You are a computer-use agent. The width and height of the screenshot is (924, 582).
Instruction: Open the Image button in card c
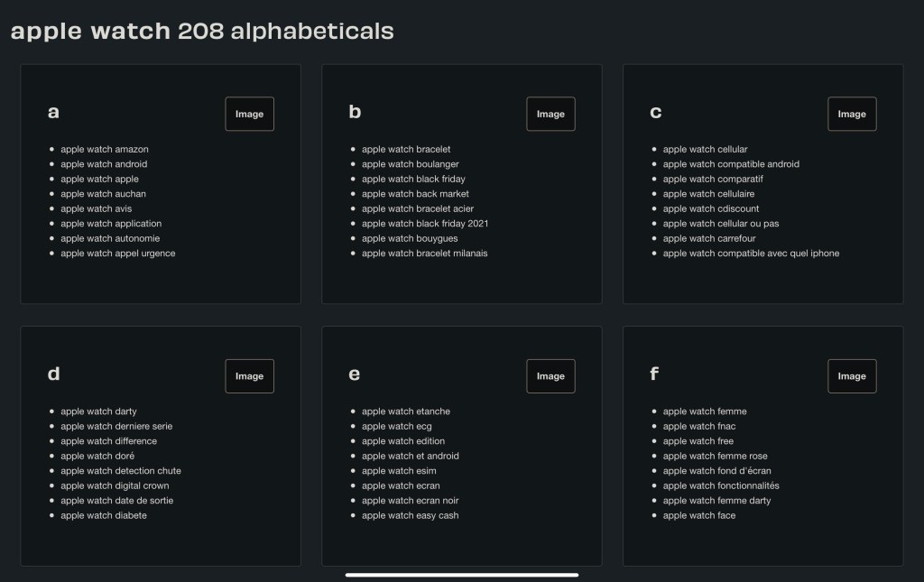coord(851,114)
